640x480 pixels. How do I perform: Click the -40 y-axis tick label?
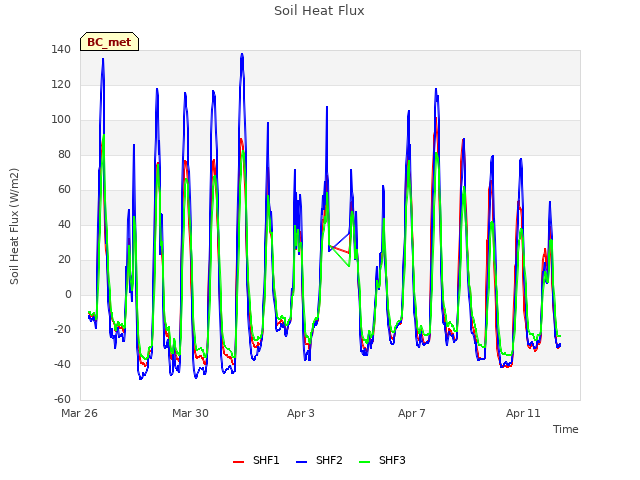pyautogui.click(x=62, y=364)
